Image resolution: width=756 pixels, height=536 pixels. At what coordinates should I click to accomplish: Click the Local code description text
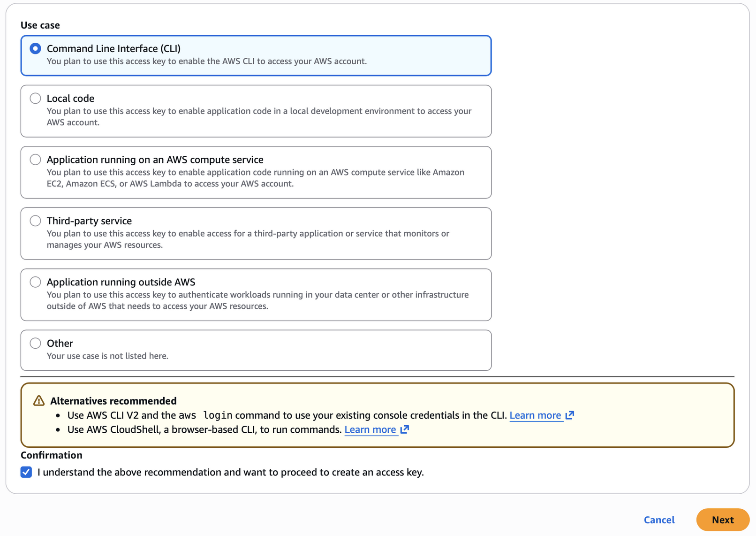259,116
